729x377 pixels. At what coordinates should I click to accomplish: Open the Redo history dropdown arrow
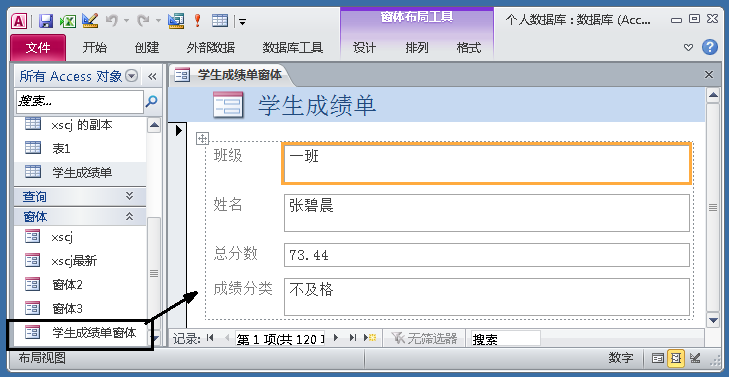(158, 21)
